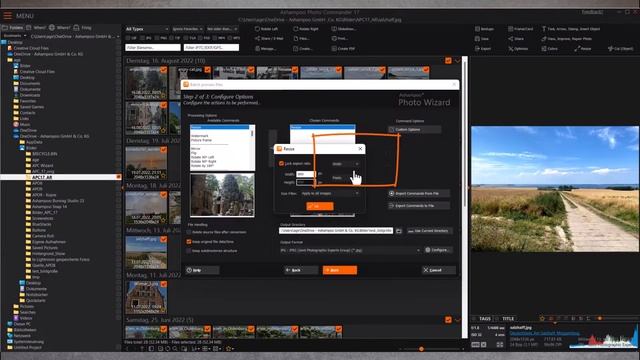Switch to the Folders tab
Image resolution: width=640 pixels, height=360 pixels.
(x=13, y=28)
